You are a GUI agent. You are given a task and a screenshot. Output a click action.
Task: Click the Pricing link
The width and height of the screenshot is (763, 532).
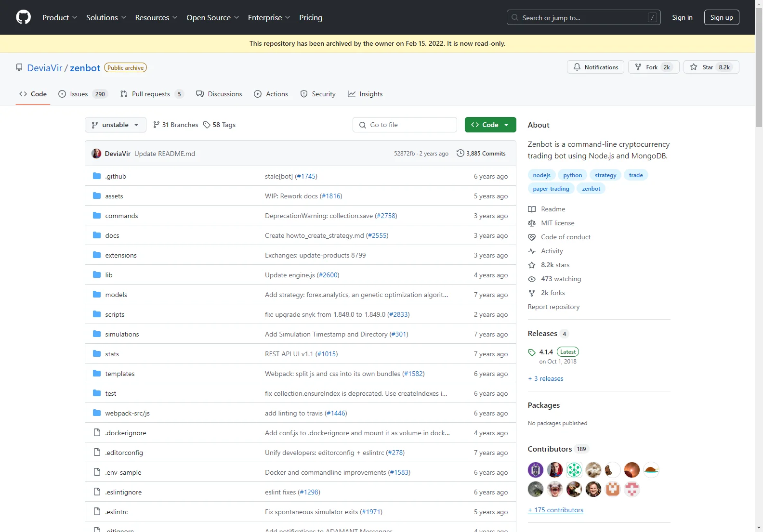tap(311, 17)
